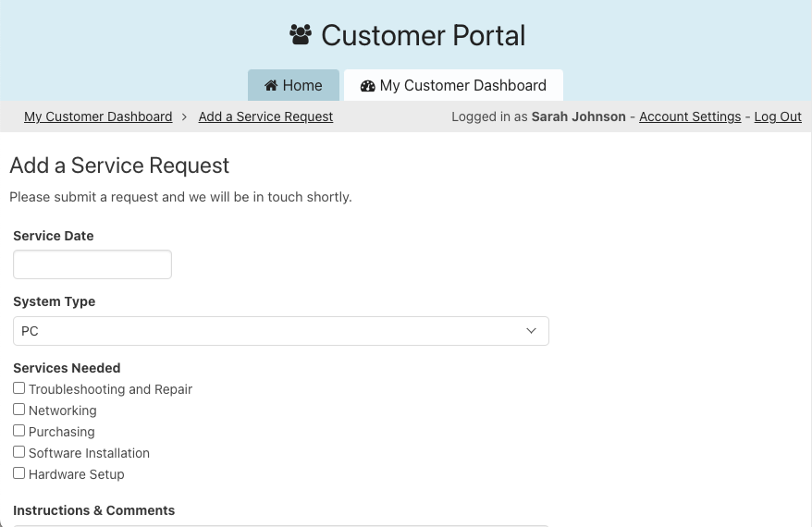
Task: Switch to the Home tab
Action: tap(293, 85)
